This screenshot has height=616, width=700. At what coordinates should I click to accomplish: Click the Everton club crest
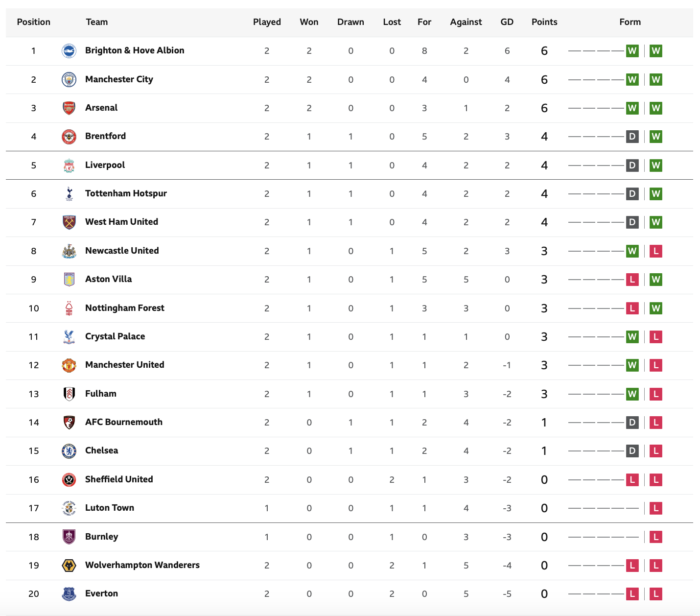pos(69,594)
